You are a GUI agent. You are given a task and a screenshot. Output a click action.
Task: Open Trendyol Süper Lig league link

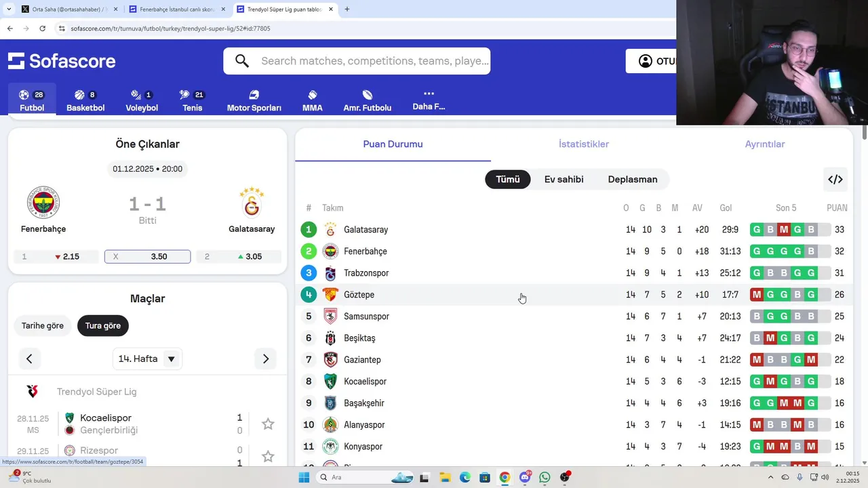[x=97, y=392]
